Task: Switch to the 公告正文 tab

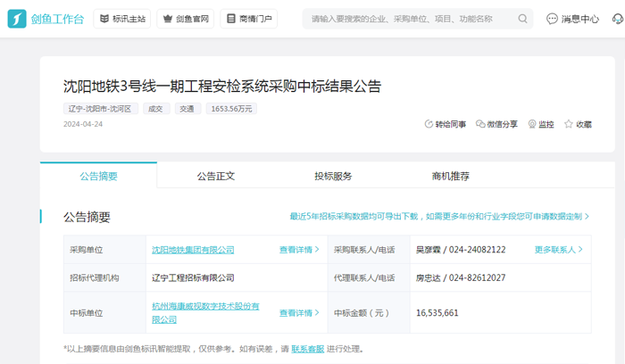Action: coord(216,176)
